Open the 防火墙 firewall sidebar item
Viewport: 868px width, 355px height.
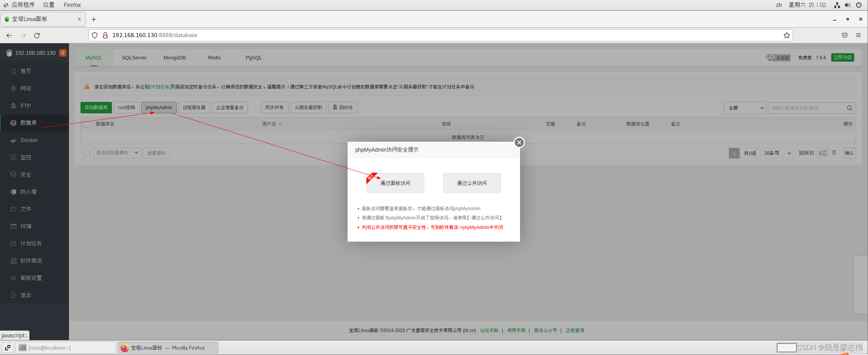pyautogui.click(x=34, y=192)
